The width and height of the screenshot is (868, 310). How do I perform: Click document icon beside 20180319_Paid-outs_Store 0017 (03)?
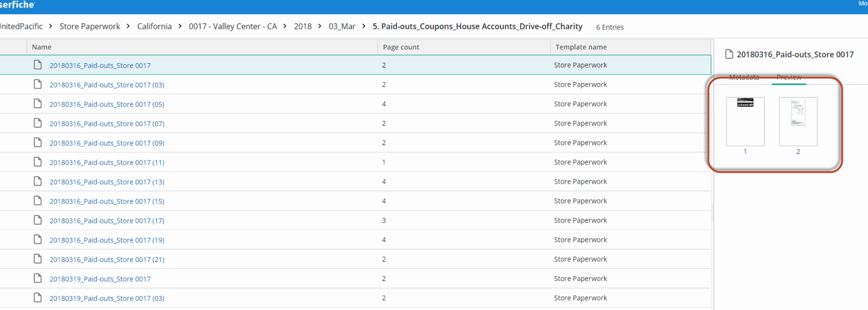click(38, 298)
